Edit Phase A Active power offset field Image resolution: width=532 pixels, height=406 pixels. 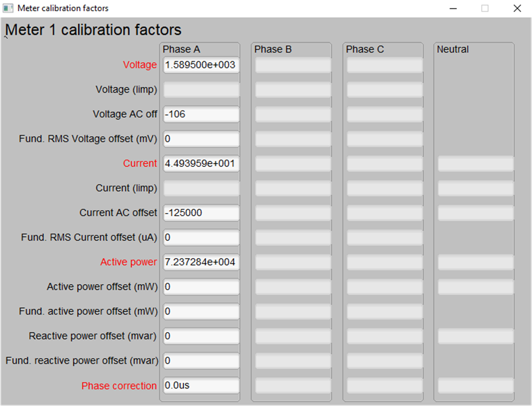(201, 287)
